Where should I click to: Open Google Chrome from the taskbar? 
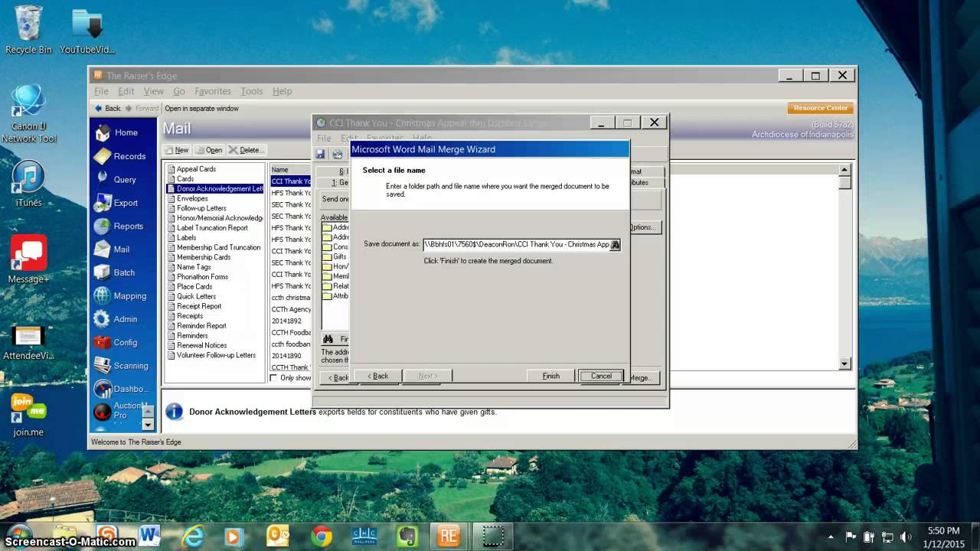[322, 536]
